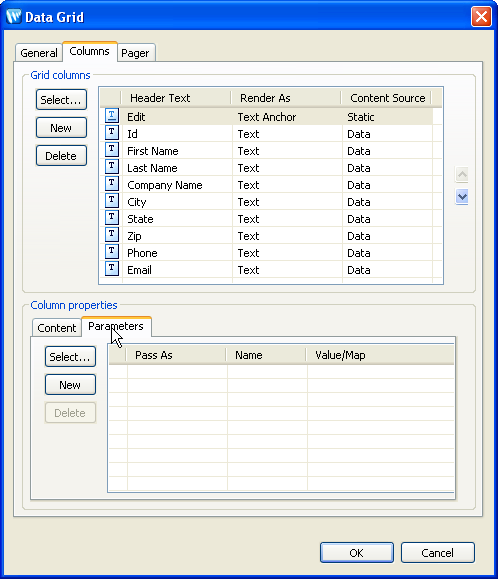Click the T icon beside Company Name
The width and height of the screenshot is (498, 579).
click(x=111, y=183)
